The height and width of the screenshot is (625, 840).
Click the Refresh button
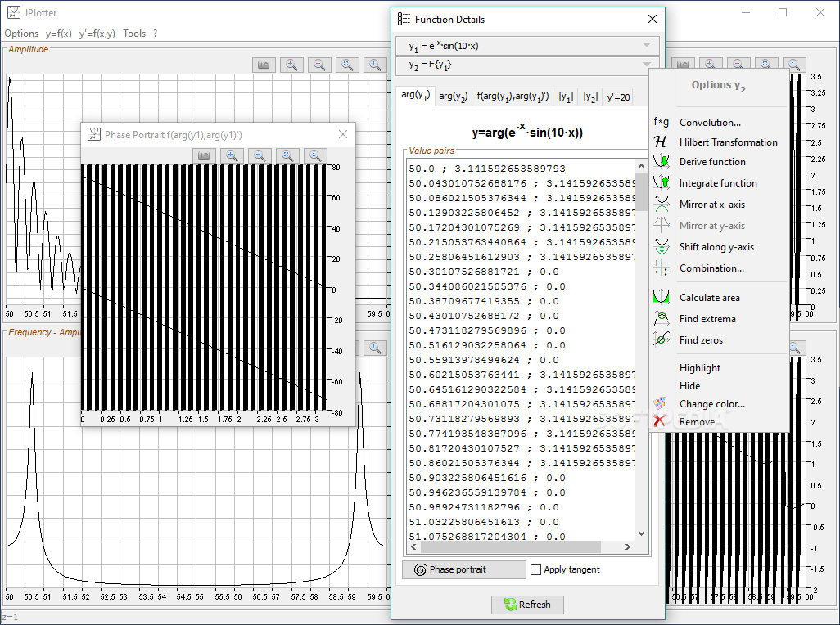528,605
